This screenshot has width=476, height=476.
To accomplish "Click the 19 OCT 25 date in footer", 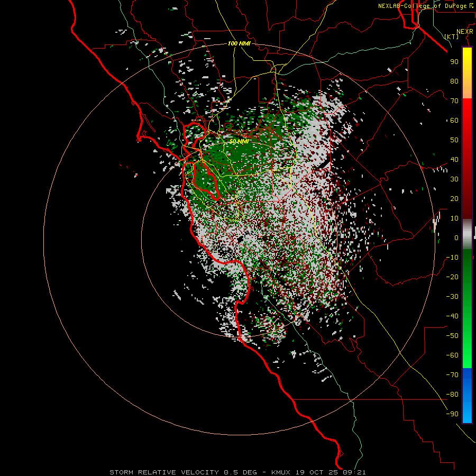I will pyautogui.click(x=316, y=472).
